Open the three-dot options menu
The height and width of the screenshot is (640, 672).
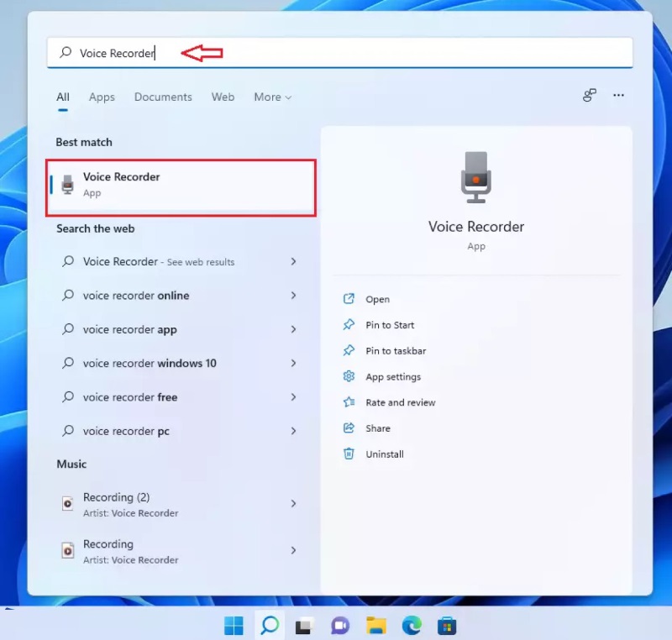click(618, 95)
